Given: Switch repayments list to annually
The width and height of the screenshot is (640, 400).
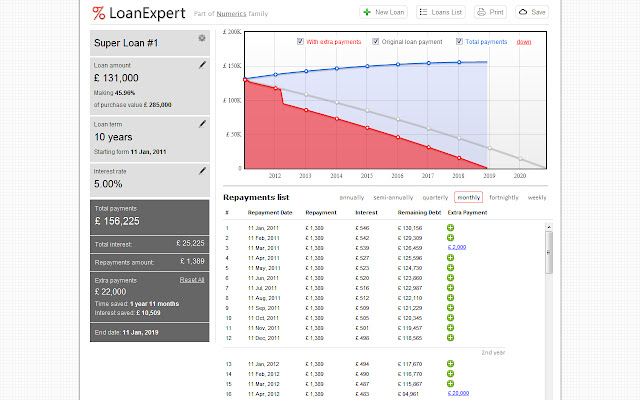Looking at the screenshot, I should click(351, 198).
